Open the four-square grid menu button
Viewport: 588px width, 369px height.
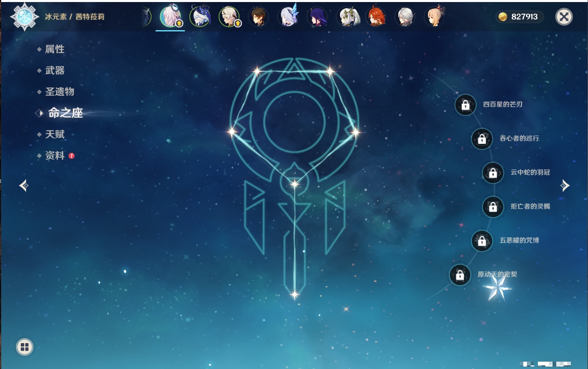(24, 347)
